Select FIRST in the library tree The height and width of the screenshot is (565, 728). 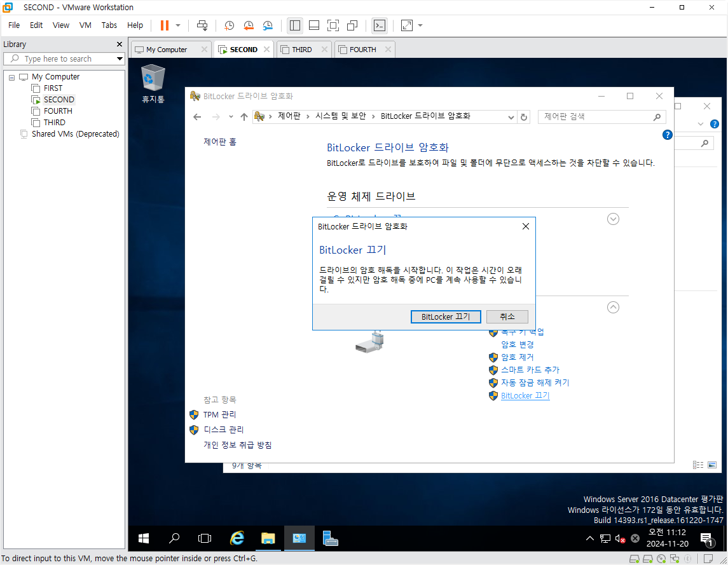coord(53,88)
